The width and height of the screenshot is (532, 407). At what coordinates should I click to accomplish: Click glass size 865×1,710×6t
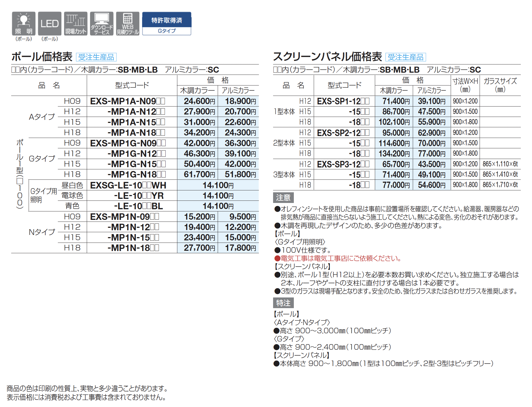click(500, 185)
